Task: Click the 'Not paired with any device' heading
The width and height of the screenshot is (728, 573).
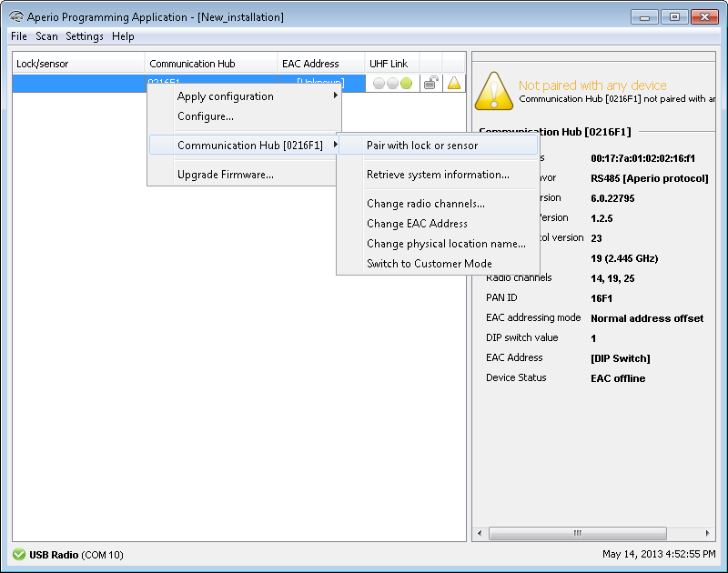Action: click(592, 85)
